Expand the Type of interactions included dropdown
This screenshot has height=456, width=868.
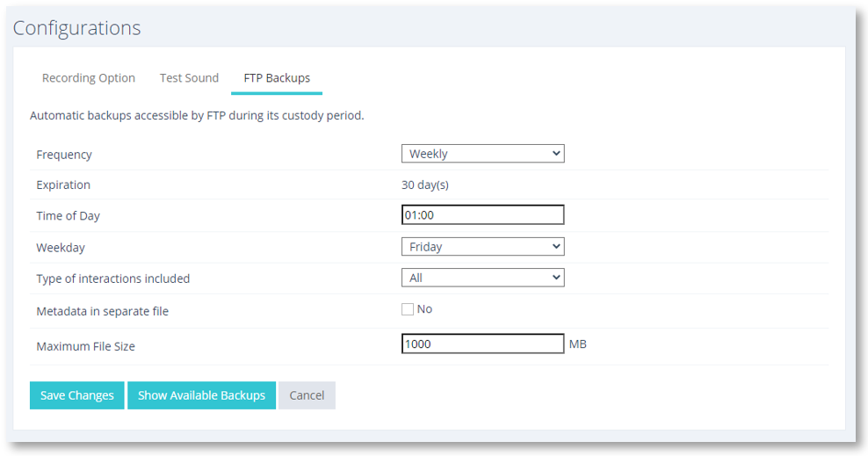click(482, 278)
